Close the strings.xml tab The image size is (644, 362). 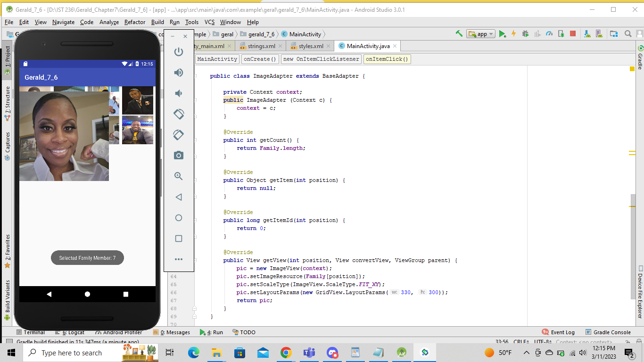point(280,46)
